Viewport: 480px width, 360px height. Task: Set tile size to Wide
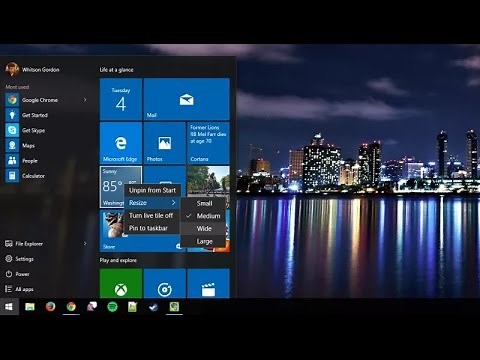coord(203,229)
